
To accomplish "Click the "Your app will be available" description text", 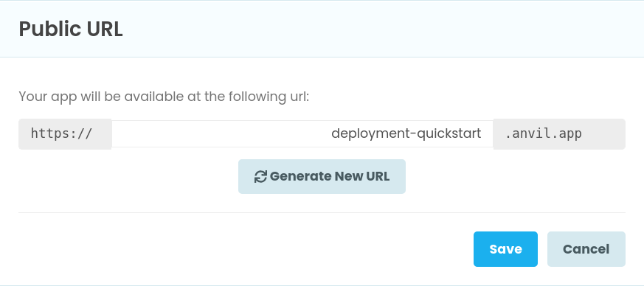I will [164, 97].
